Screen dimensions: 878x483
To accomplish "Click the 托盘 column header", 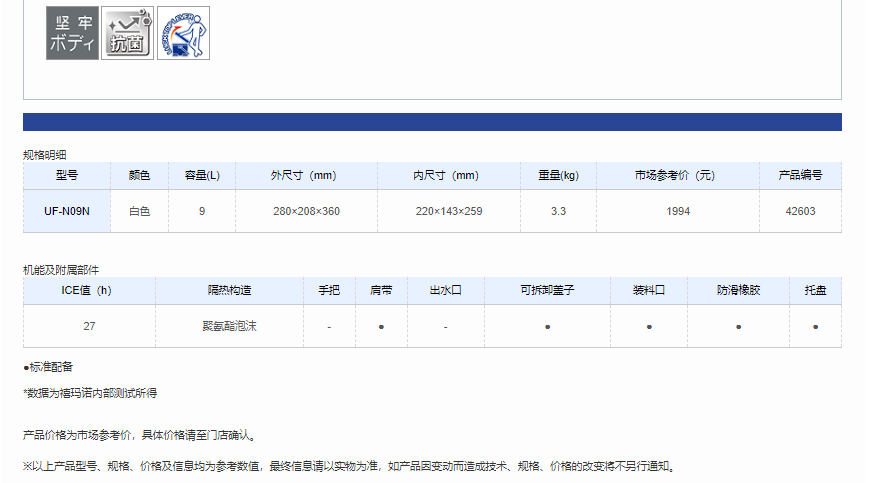I will click(x=815, y=290).
